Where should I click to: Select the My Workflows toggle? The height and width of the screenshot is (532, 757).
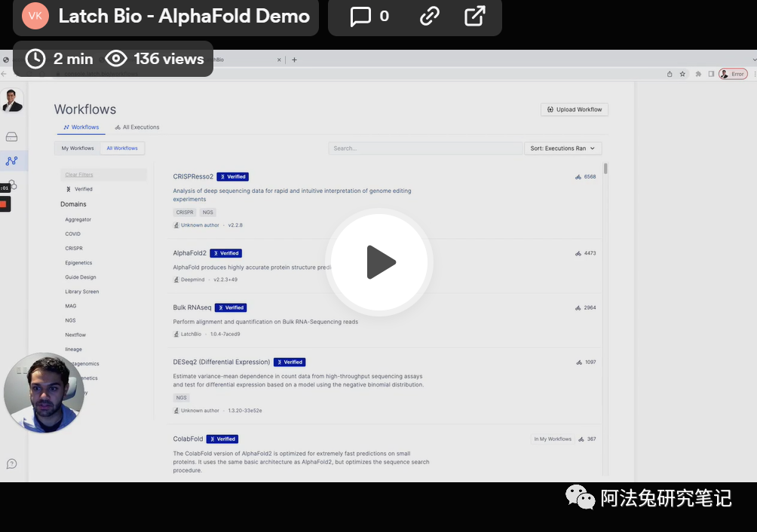(x=78, y=148)
